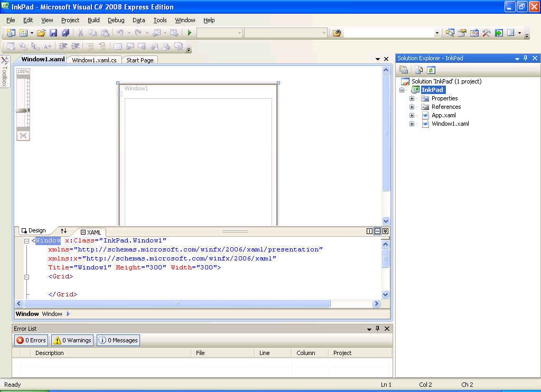The height and width of the screenshot is (392, 541).
Task: Click the Decrease Indent icon
Action: click(x=63, y=46)
